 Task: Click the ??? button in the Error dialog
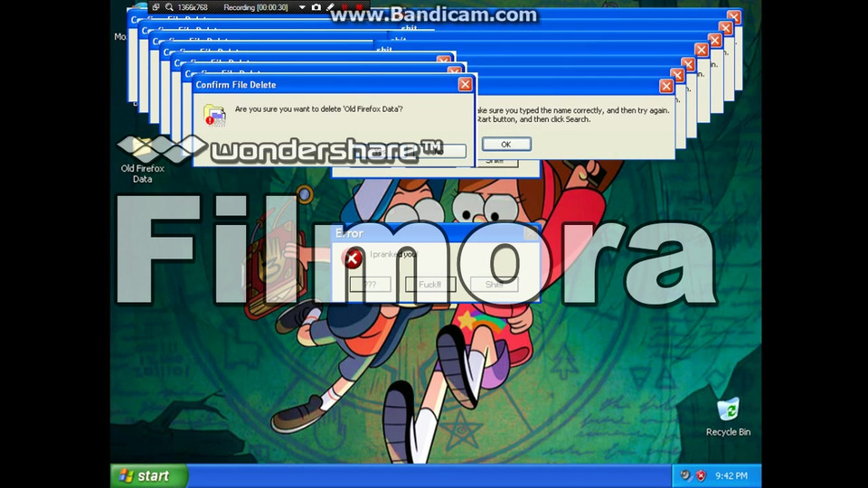(x=371, y=285)
